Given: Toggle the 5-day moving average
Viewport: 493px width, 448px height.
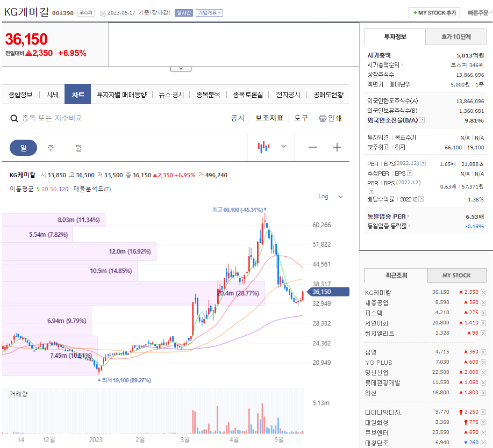Looking at the screenshot, I should point(38,189).
